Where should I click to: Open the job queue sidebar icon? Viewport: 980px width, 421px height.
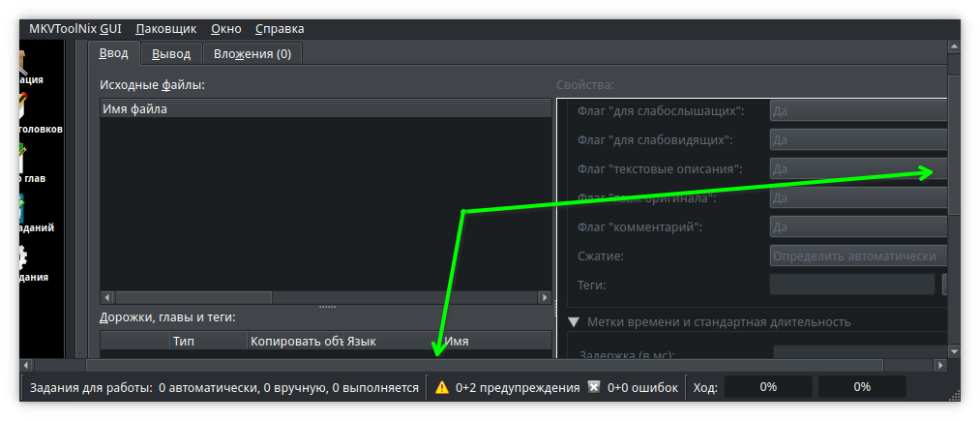point(21,207)
